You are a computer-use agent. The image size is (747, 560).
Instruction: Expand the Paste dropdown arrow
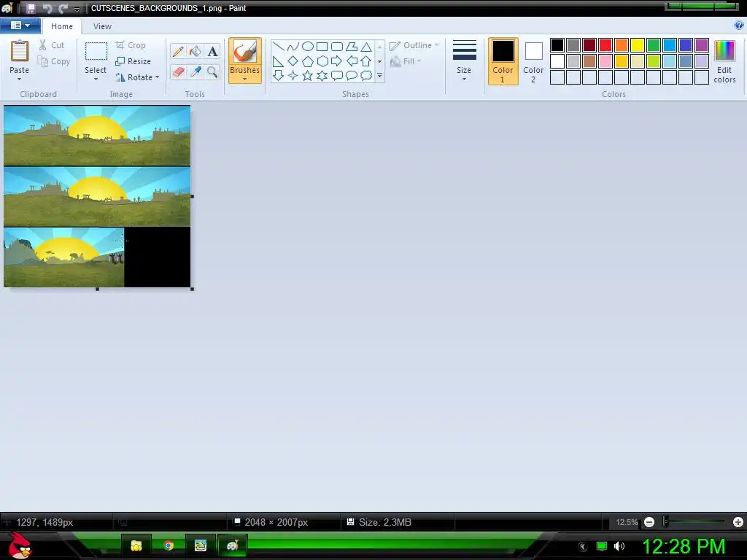pyautogui.click(x=20, y=79)
